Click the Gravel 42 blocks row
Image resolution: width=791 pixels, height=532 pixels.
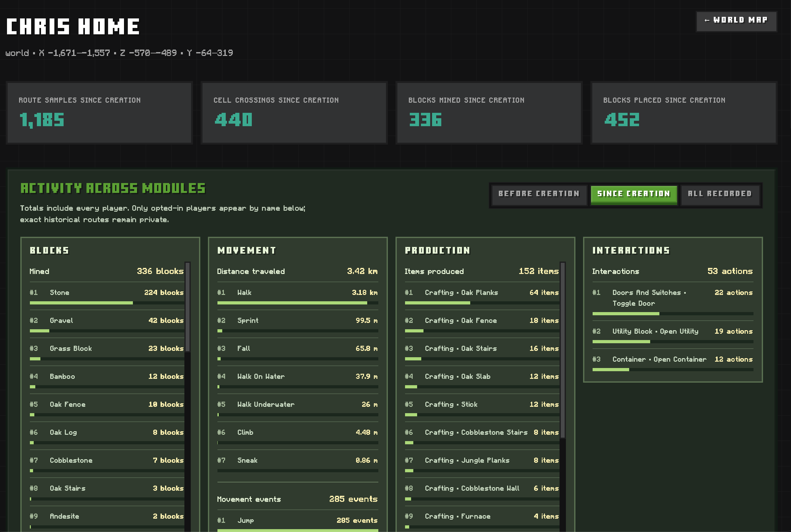click(107, 324)
